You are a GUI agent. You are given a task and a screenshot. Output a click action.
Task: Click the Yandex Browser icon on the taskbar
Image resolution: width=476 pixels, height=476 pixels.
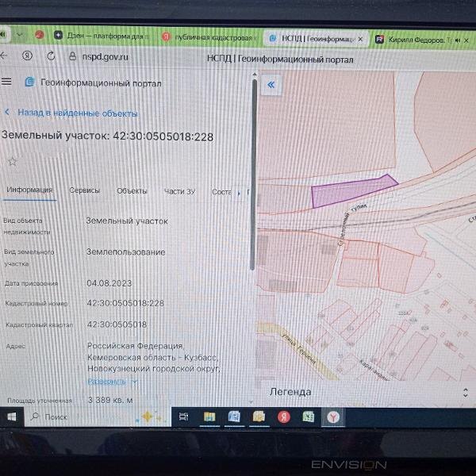[x=333, y=417]
